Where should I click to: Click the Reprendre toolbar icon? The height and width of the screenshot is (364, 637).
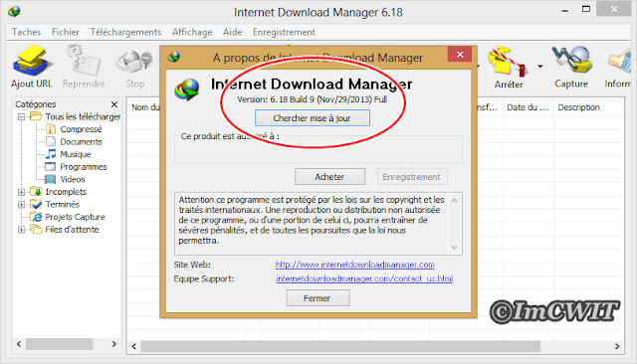tap(84, 67)
